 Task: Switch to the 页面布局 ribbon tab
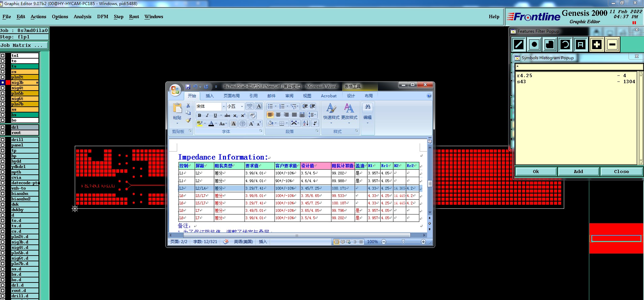point(232,96)
